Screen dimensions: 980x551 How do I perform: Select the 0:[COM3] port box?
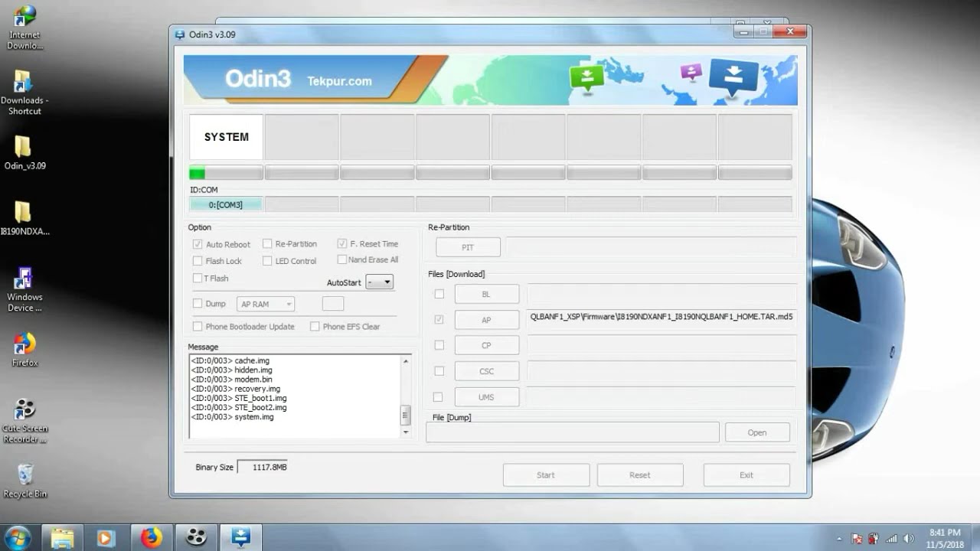pyautogui.click(x=226, y=204)
